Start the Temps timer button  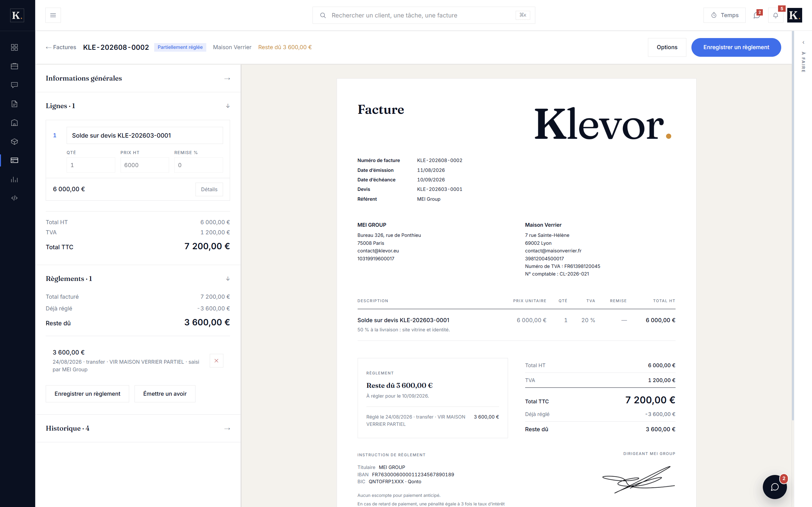pyautogui.click(x=724, y=15)
